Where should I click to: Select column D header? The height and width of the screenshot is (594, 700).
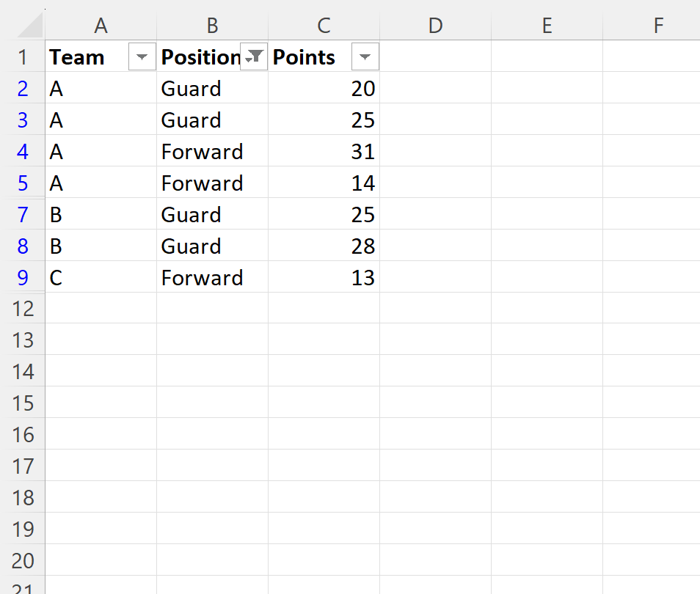(x=436, y=26)
